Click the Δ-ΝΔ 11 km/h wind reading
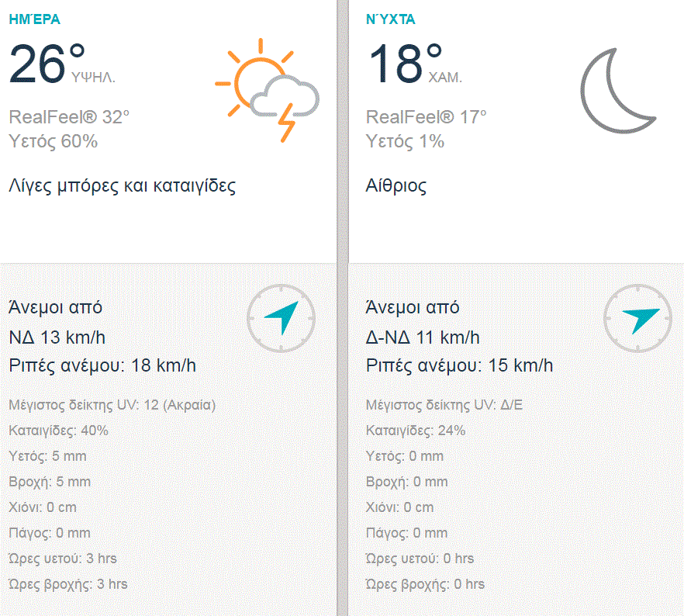 [x=422, y=337]
